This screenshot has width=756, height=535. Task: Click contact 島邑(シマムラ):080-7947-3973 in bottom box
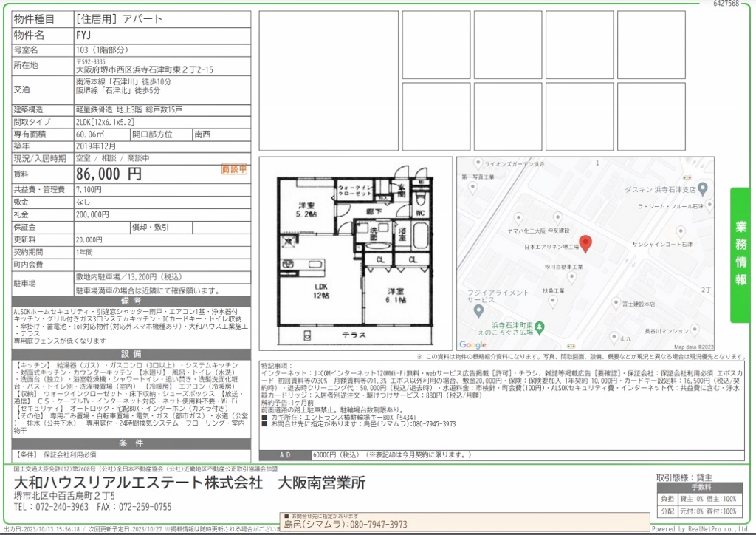click(x=346, y=525)
